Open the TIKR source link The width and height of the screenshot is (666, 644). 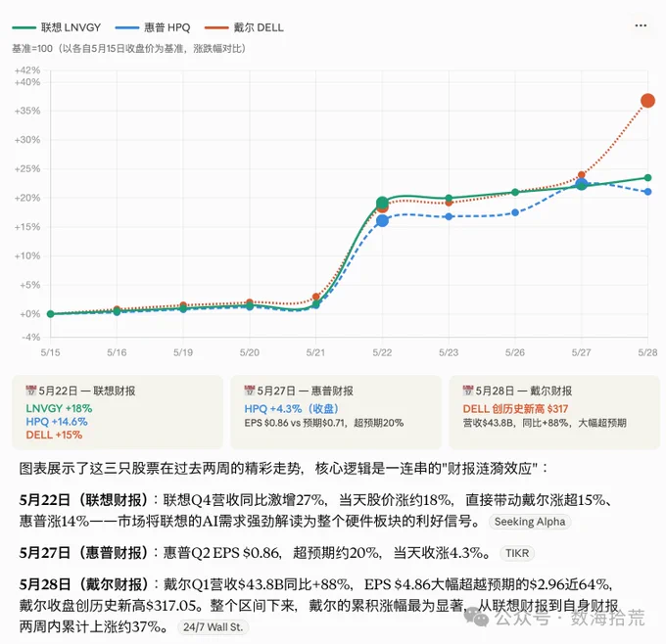517,553
